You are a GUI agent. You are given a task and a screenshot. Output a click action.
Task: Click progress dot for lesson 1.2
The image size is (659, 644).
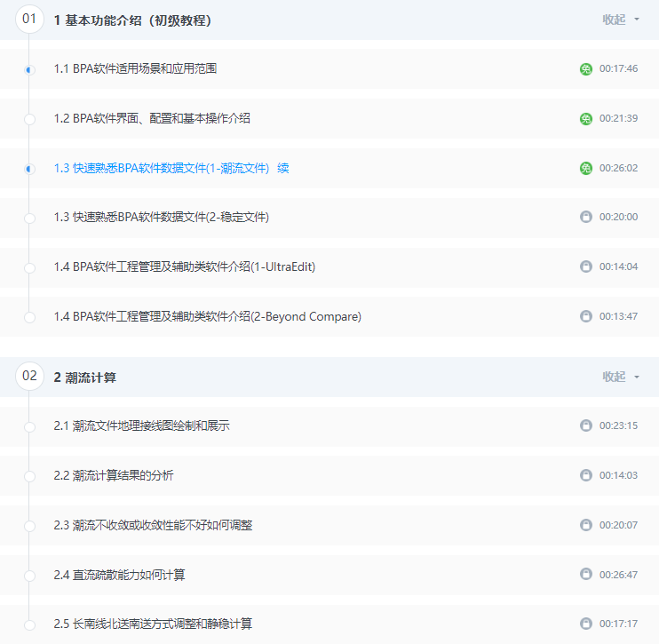pyautogui.click(x=29, y=119)
